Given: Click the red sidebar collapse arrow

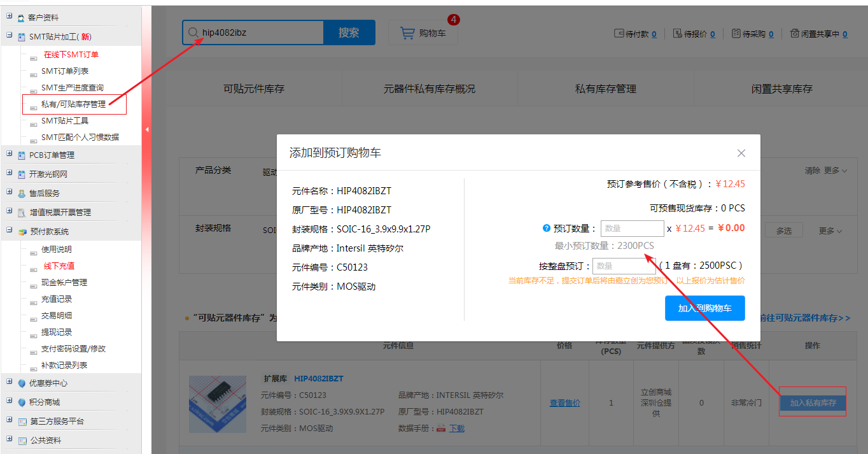Looking at the screenshot, I should coord(147,130).
